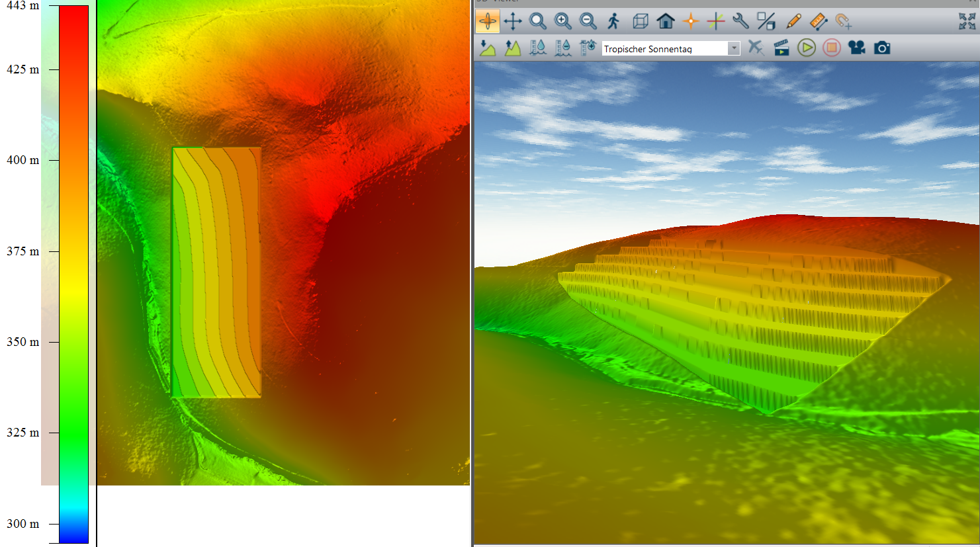Select the orbit rotate tool

(x=488, y=21)
